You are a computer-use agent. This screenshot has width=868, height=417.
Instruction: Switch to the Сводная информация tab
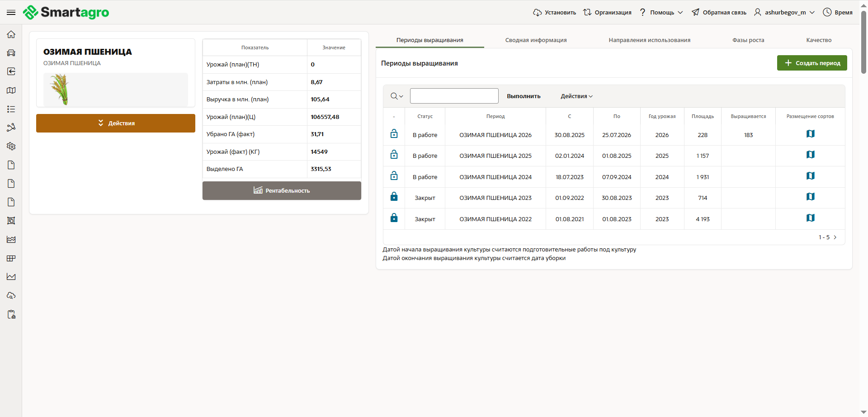click(536, 40)
